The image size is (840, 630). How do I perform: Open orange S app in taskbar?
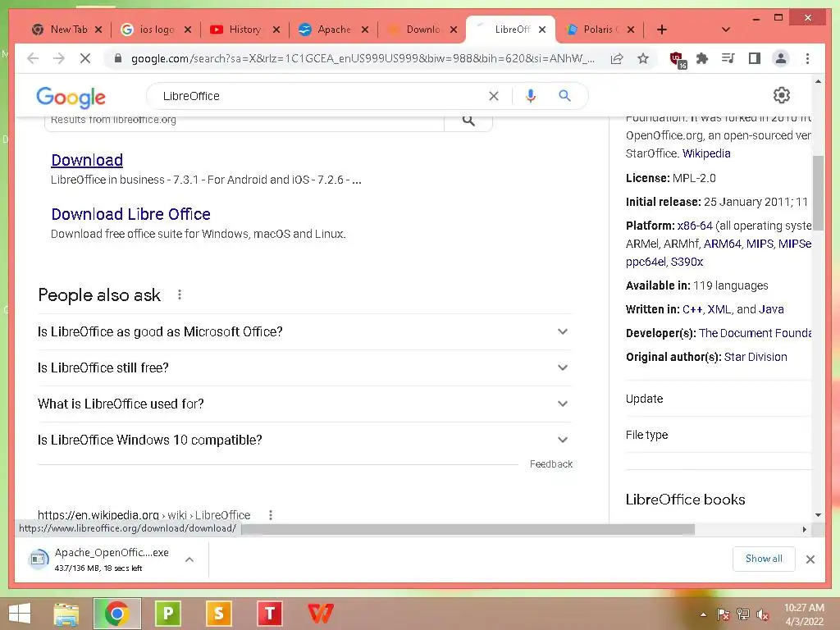(x=218, y=614)
